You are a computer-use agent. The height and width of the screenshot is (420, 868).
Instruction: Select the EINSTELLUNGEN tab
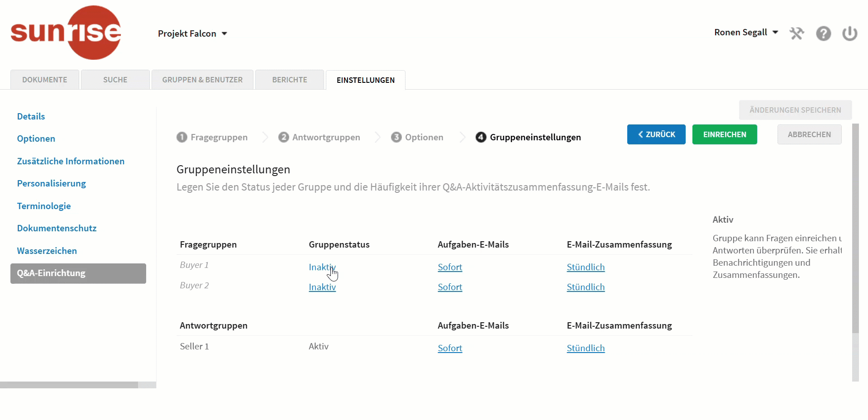(x=366, y=80)
